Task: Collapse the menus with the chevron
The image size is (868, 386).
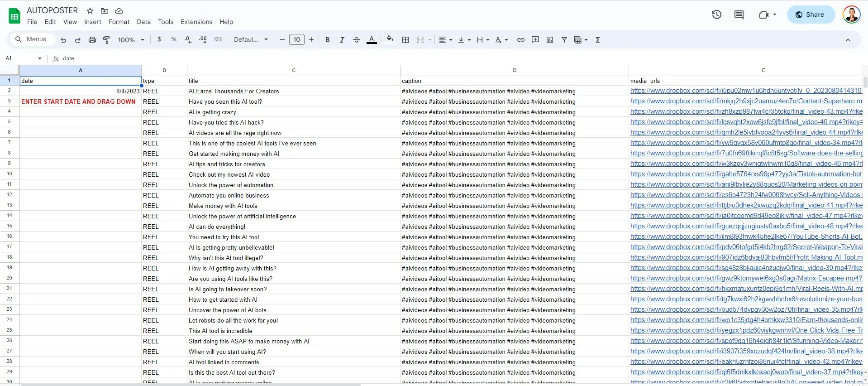Action: 848,40
